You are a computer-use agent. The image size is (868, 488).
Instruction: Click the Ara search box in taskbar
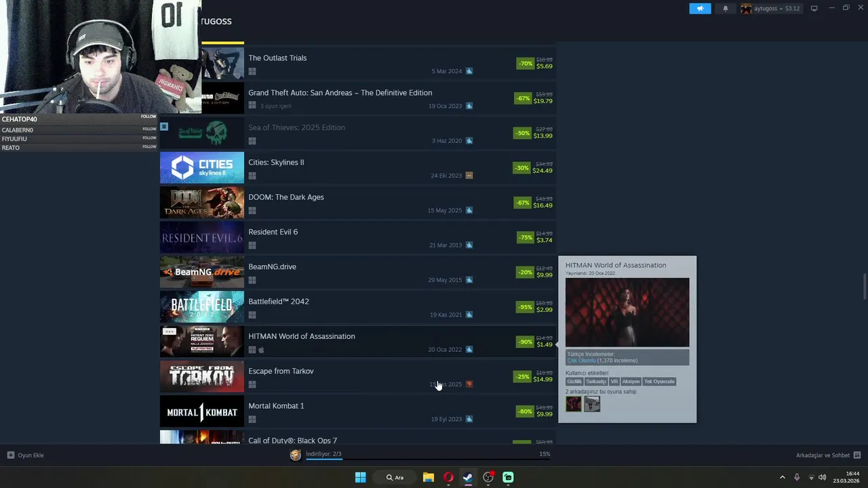coord(395,477)
